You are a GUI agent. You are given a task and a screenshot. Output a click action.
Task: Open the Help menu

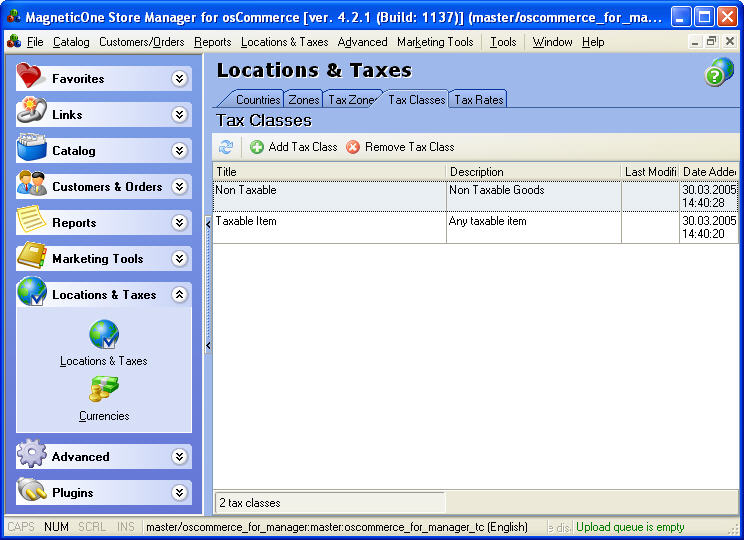pyautogui.click(x=593, y=42)
